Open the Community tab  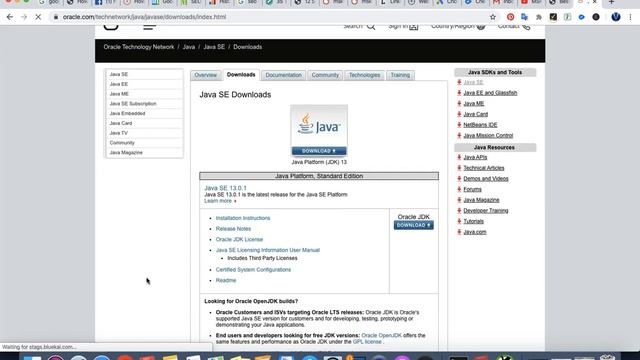[325, 75]
